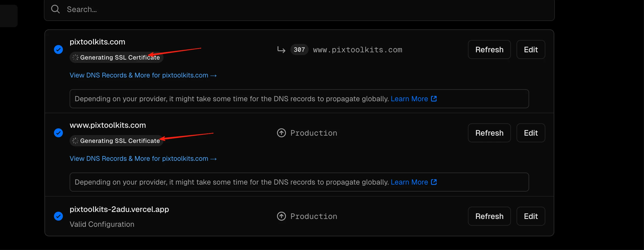Click external link icon in pixtoolkits.com notice
The image size is (644, 250).
[x=434, y=98]
